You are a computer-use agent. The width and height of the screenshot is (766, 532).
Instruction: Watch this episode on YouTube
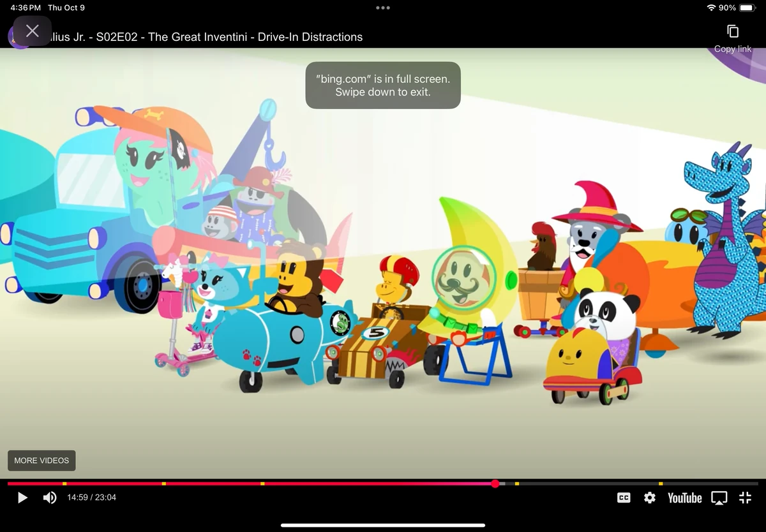pyautogui.click(x=684, y=498)
